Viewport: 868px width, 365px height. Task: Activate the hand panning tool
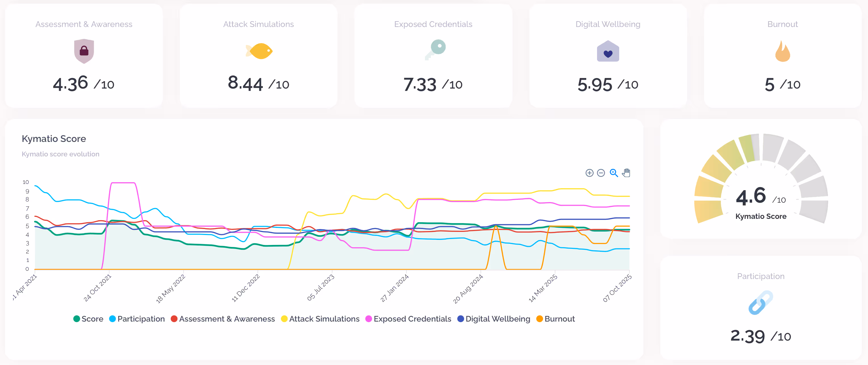click(x=626, y=173)
